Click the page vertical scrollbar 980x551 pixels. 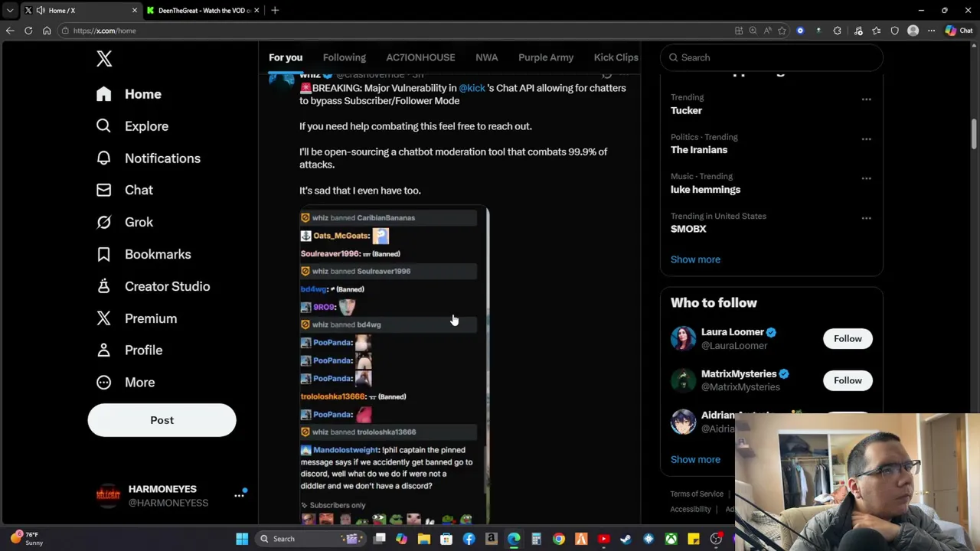975,134
